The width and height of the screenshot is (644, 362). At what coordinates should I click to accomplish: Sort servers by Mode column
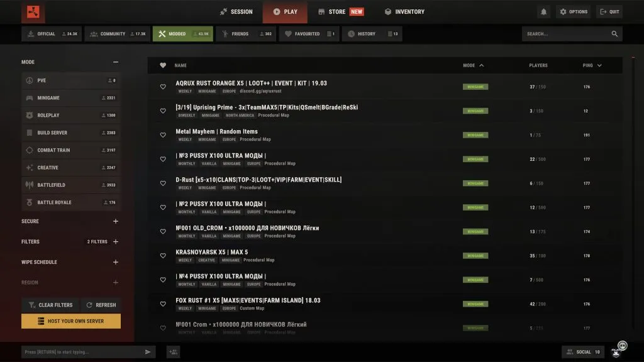click(x=473, y=65)
